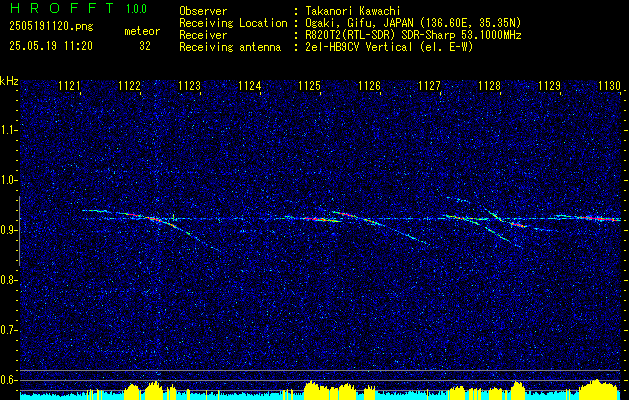Click the Receiving Location label
This screenshot has height=400, width=629.
pos(233,23)
